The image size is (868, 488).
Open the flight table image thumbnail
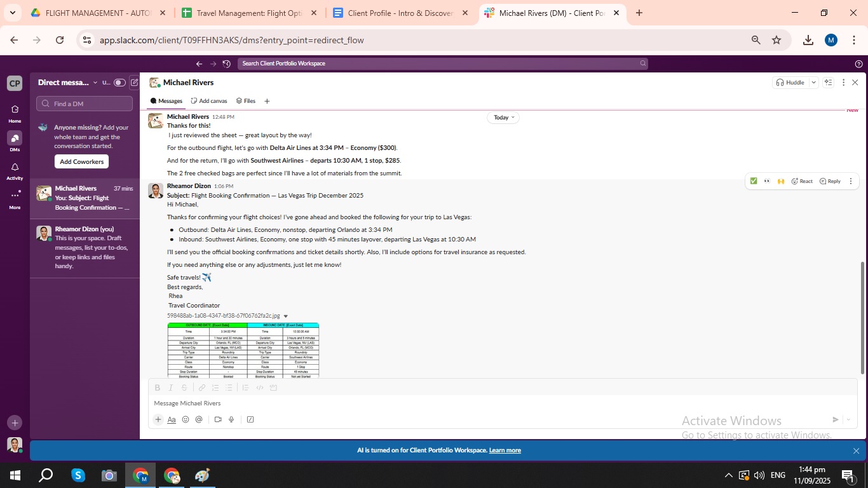(243, 350)
